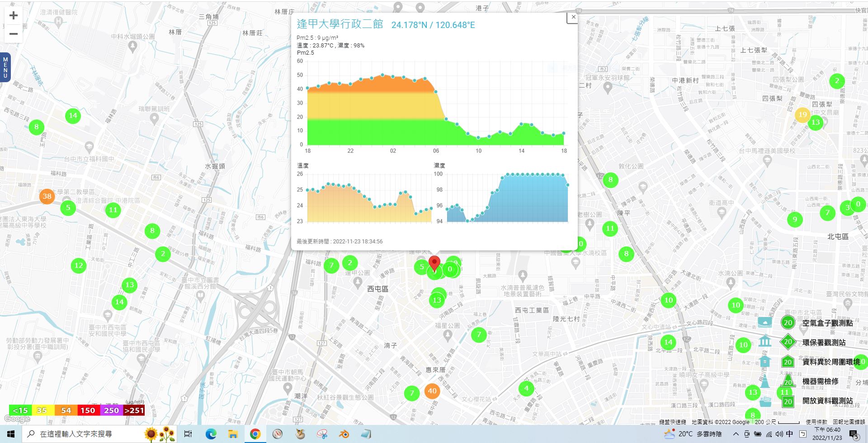Viewport: 868px width, 443px height.
Task: Click the coordinates 24.178°N / 120.648°E
Action: click(433, 25)
